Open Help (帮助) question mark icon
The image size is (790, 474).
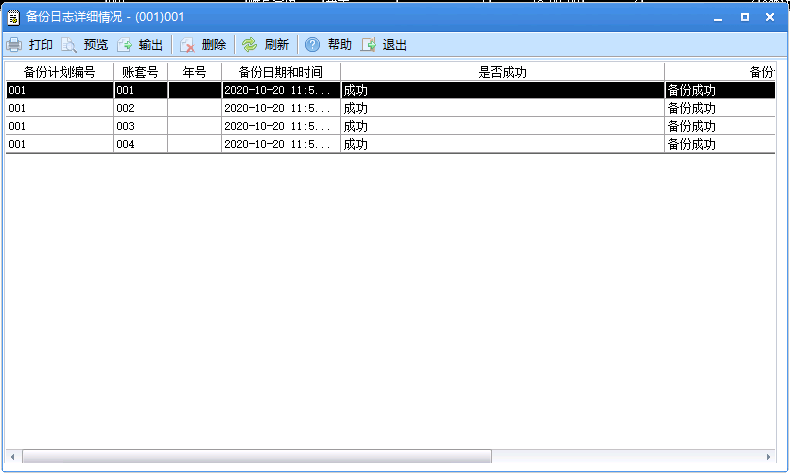tap(312, 45)
